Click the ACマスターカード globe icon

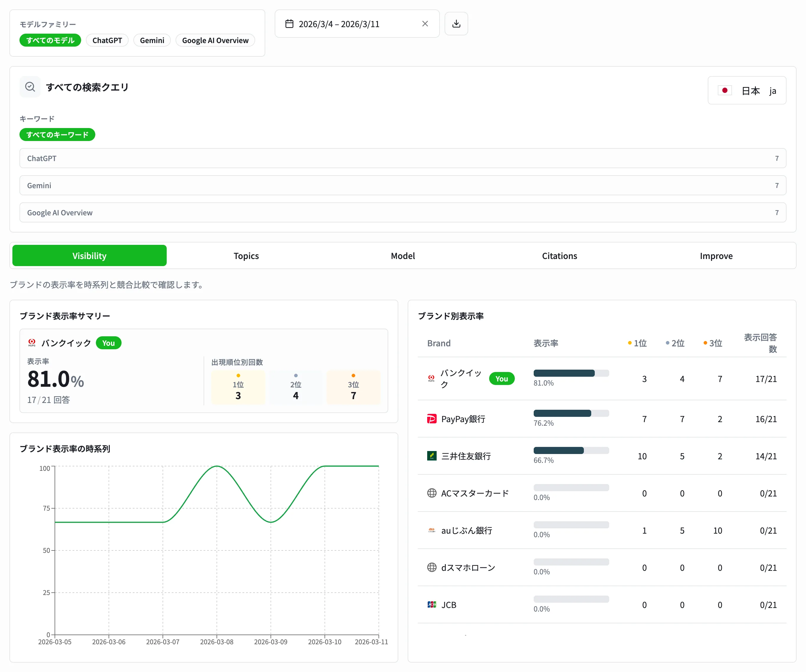click(432, 493)
